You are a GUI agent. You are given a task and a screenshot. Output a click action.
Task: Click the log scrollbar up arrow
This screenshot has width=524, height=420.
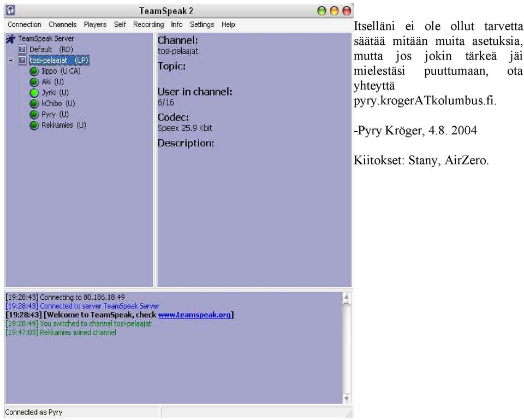(x=347, y=297)
